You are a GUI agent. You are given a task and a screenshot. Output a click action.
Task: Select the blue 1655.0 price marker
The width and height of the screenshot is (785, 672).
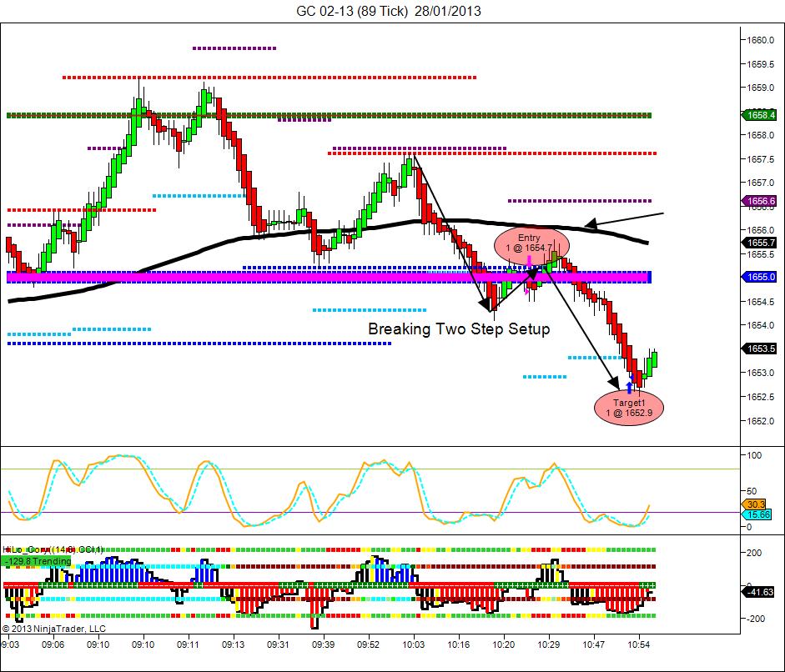point(759,277)
